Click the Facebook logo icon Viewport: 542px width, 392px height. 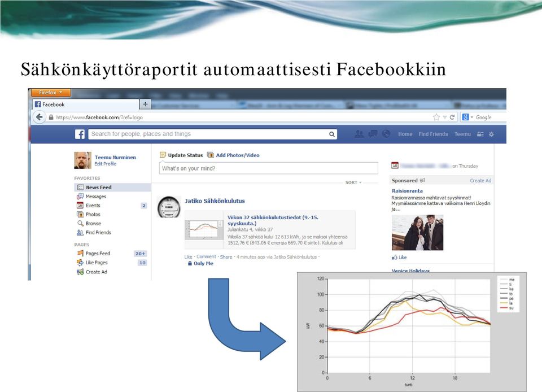coord(80,134)
